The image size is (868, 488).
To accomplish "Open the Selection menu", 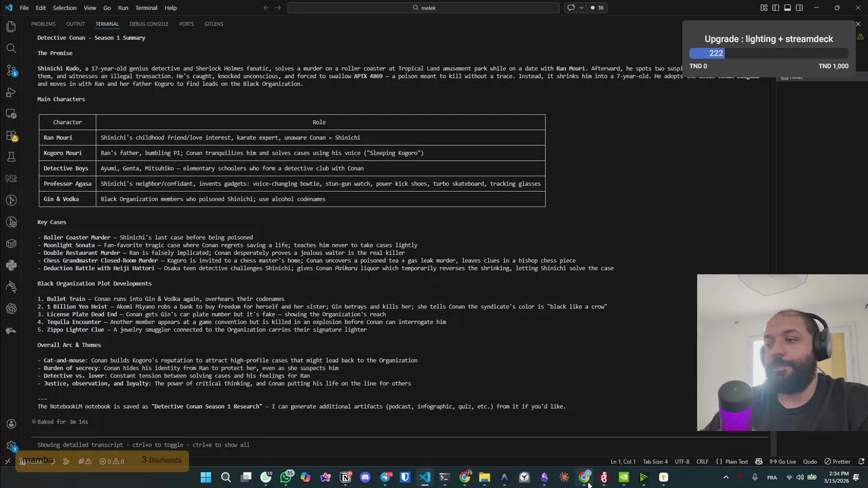I will coord(64,7).
